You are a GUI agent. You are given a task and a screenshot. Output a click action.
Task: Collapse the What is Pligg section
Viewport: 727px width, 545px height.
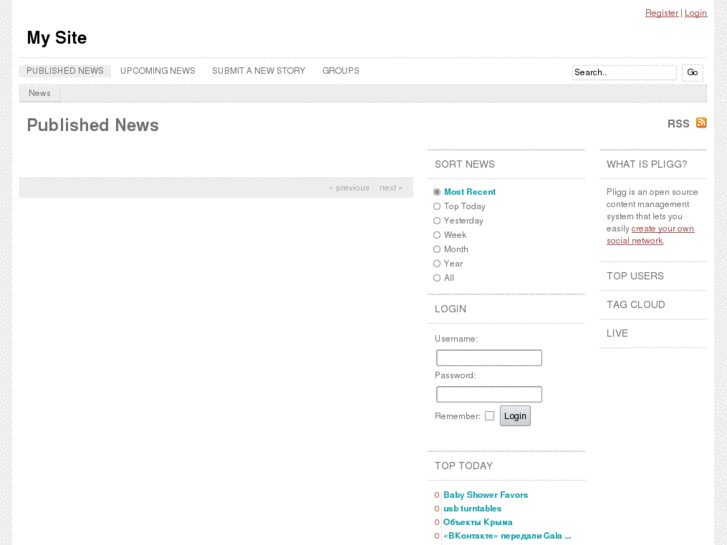click(647, 164)
